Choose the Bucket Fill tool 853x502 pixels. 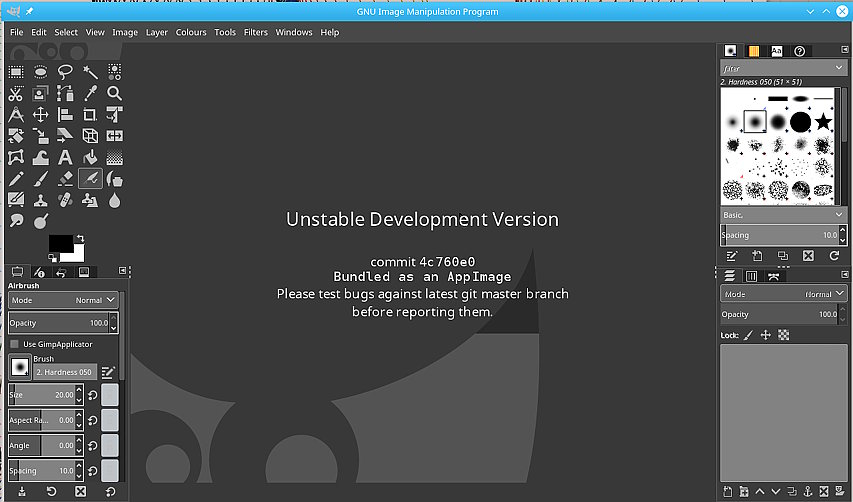[90, 158]
